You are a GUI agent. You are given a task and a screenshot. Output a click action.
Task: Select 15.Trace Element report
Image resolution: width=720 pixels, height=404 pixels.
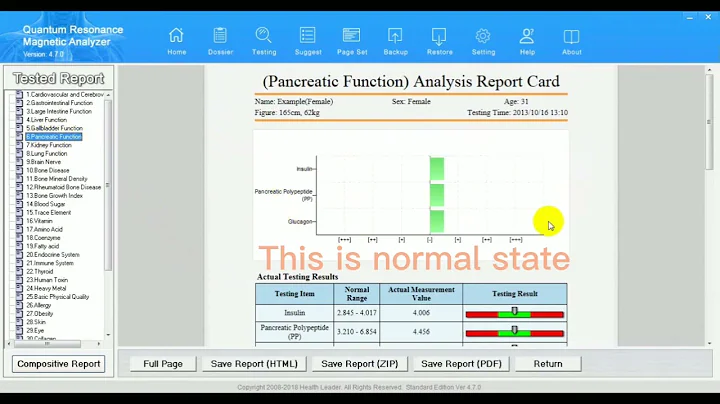[x=48, y=213]
